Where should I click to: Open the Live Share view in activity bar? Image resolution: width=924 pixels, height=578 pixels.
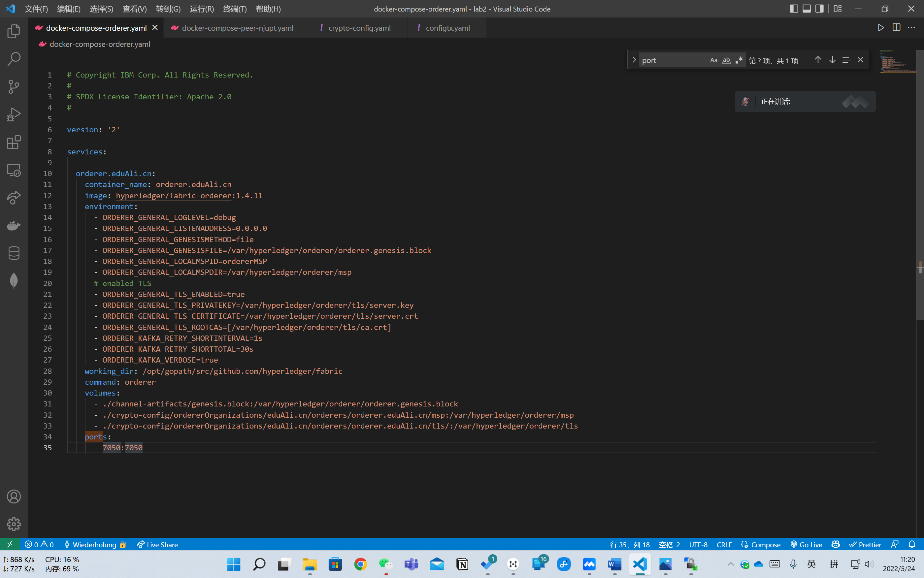point(14,198)
